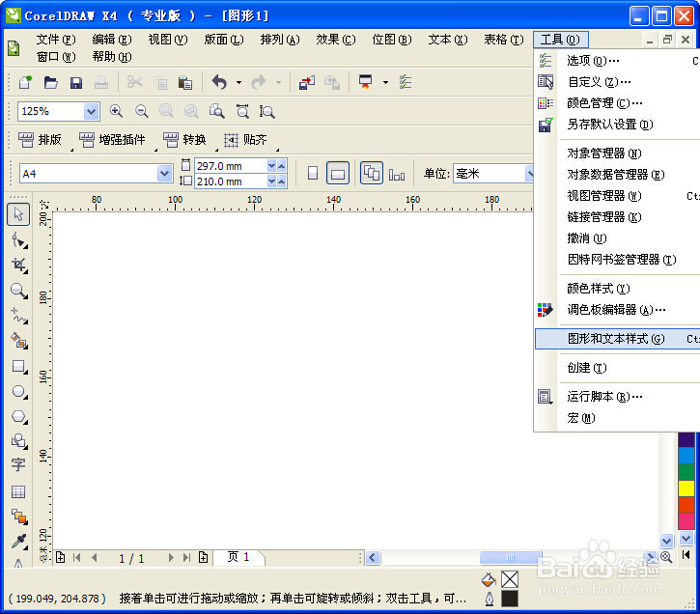This screenshot has width=700, height=614.
Task: Pick the blue palette swatch
Action: click(686, 456)
